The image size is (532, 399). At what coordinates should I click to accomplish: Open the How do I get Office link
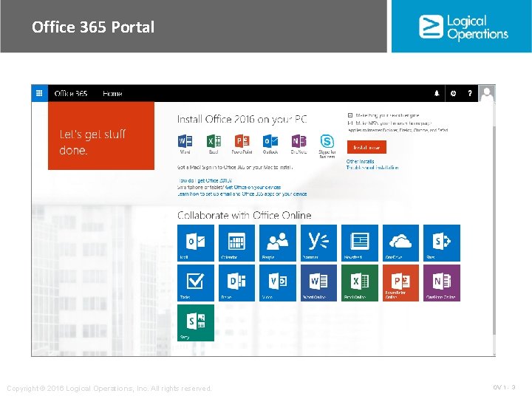(x=205, y=181)
